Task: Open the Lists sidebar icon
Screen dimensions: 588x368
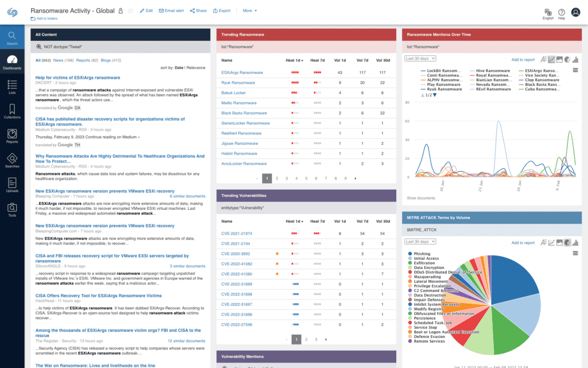Action: (x=12, y=87)
